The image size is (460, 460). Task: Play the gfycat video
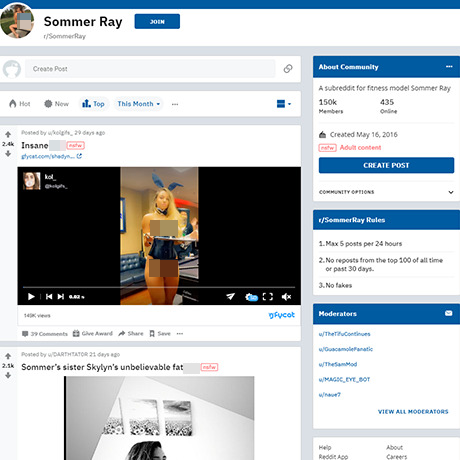coord(31,296)
